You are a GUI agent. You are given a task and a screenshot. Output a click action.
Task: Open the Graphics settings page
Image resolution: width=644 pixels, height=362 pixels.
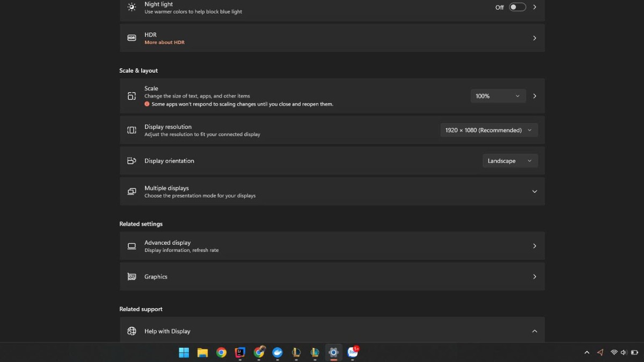click(332, 277)
